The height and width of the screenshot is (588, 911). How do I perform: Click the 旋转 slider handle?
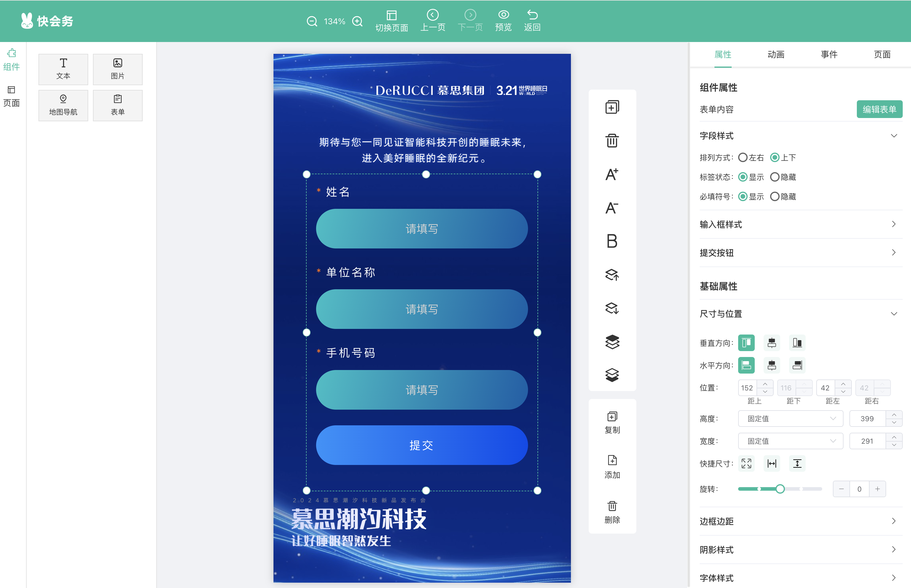[x=780, y=489]
